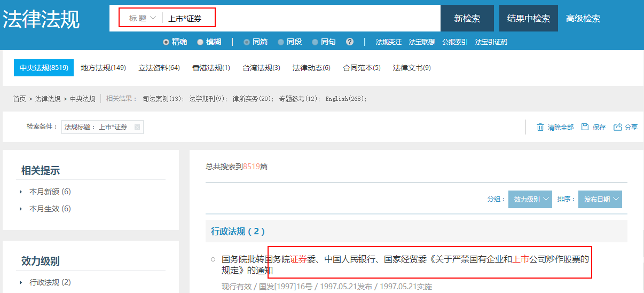Image resolution: width=644 pixels, height=293 pixels.
Task: Switch to 法律动态(6) tab
Action: coord(311,68)
